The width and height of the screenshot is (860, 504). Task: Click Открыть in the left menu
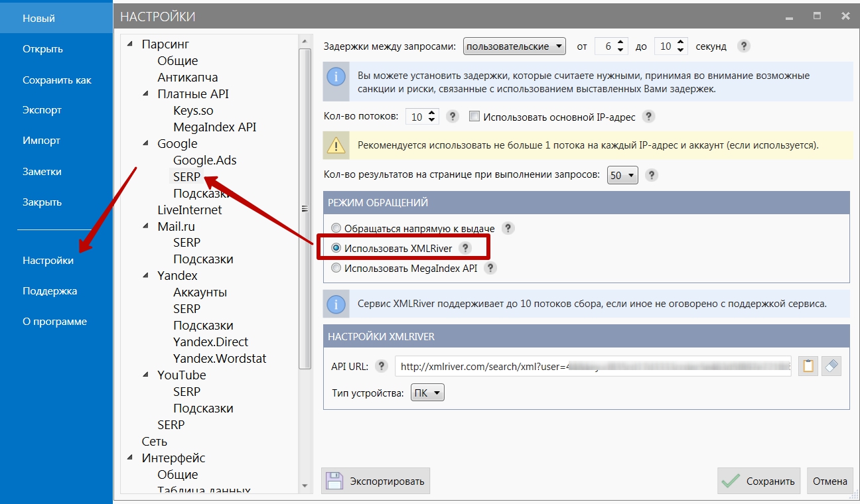click(42, 49)
